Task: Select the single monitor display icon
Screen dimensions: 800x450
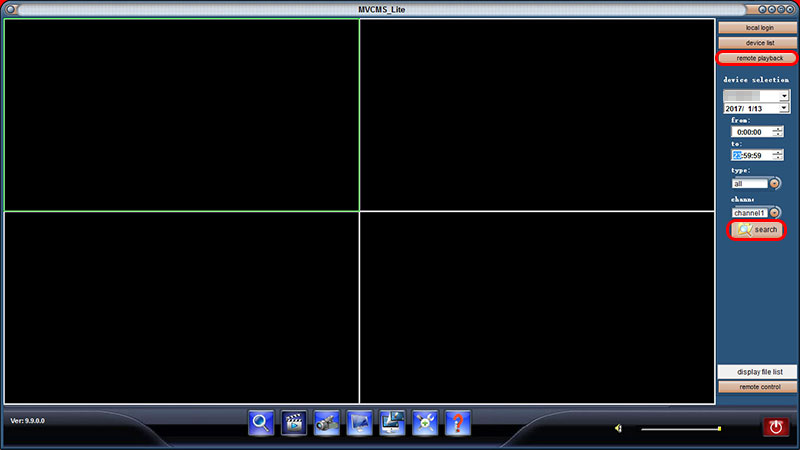Action: pyautogui.click(x=359, y=423)
